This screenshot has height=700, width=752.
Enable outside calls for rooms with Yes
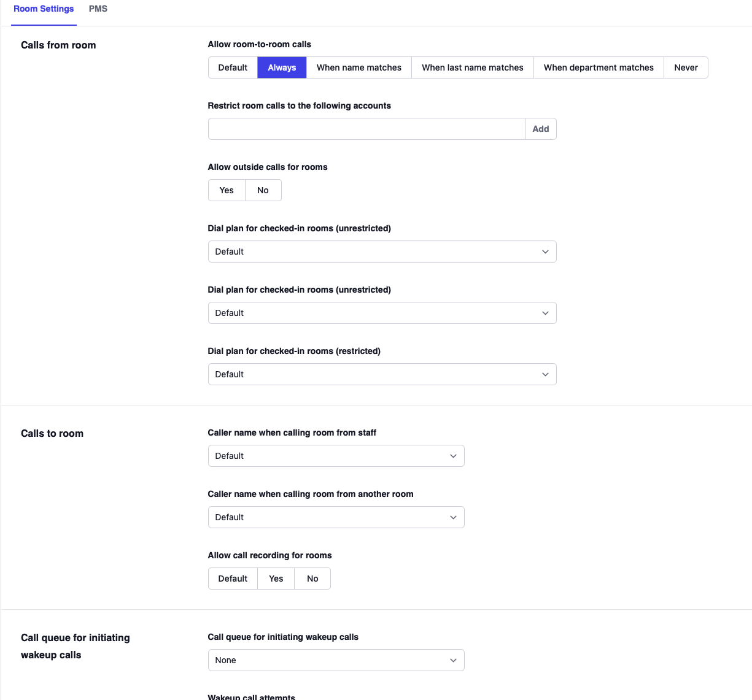[227, 190]
